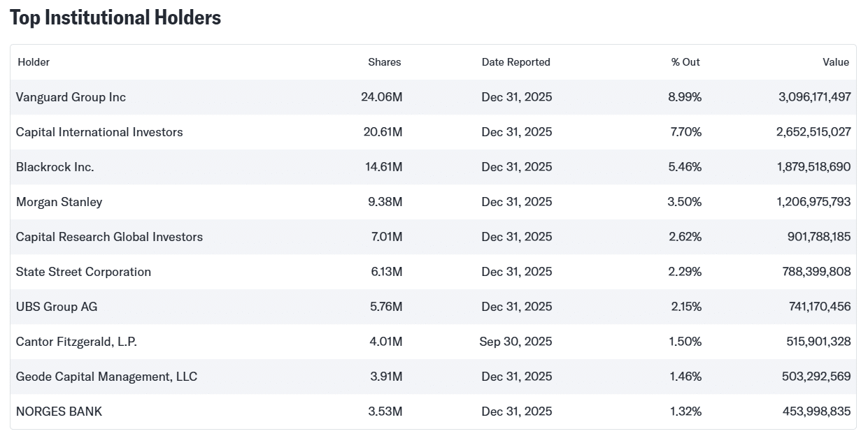Sort by the % Out column header

coord(685,62)
